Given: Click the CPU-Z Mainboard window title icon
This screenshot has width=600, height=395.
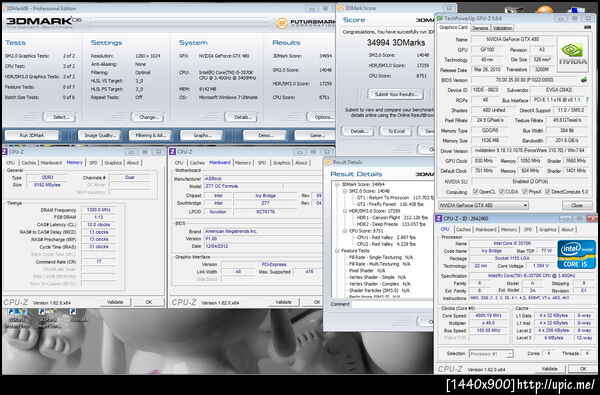Looking at the screenshot, I should click(173, 152).
